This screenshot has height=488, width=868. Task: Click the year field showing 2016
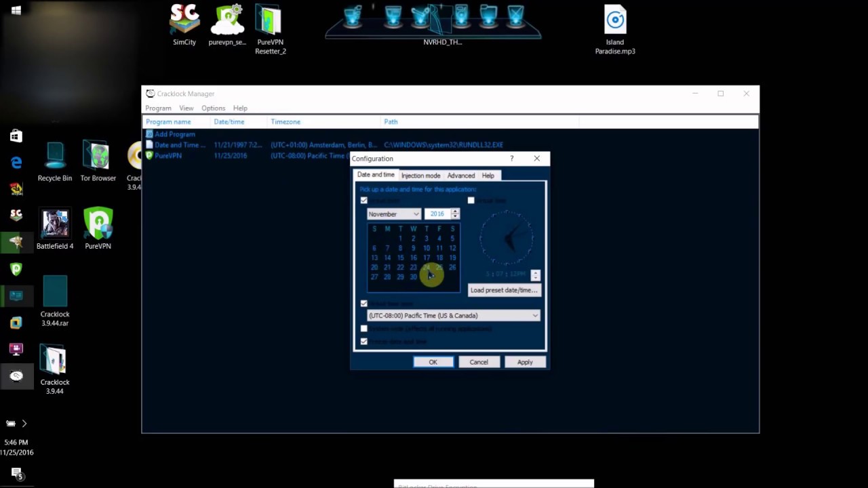click(x=437, y=213)
